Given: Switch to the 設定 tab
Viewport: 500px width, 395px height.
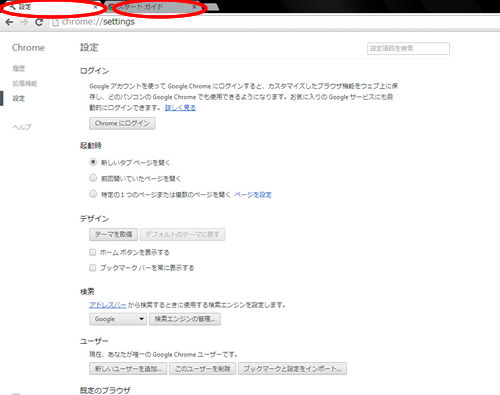Looking at the screenshot, I should point(53,7).
